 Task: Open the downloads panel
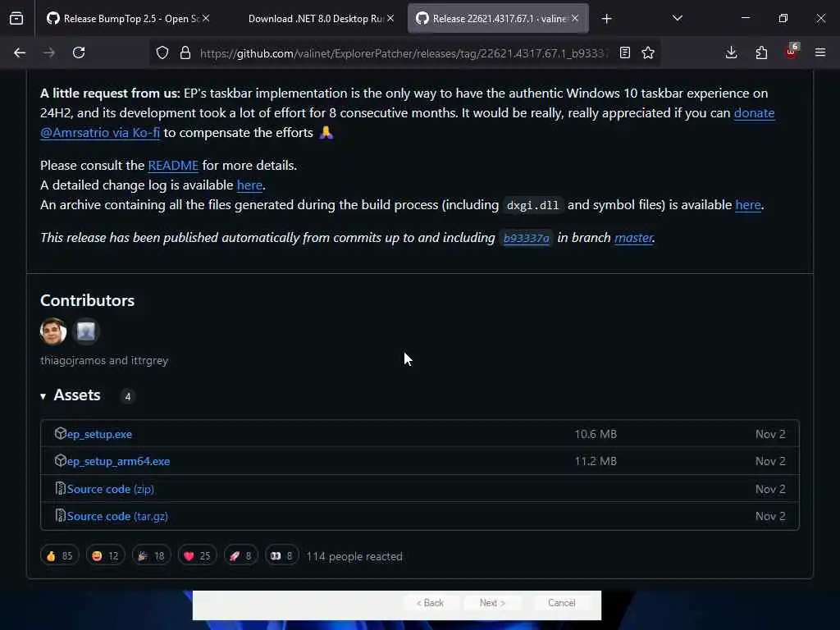(x=731, y=52)
